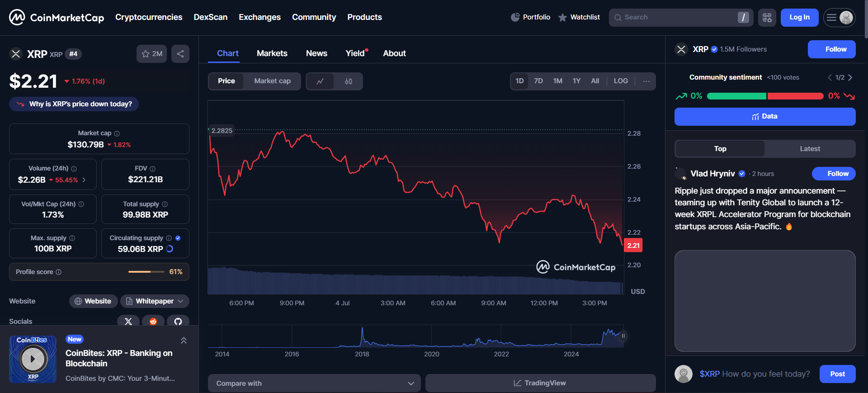Screen dimensions: 868x393
Task: Collapse the CoinBites banner chevron
Action: click(184, 341)
